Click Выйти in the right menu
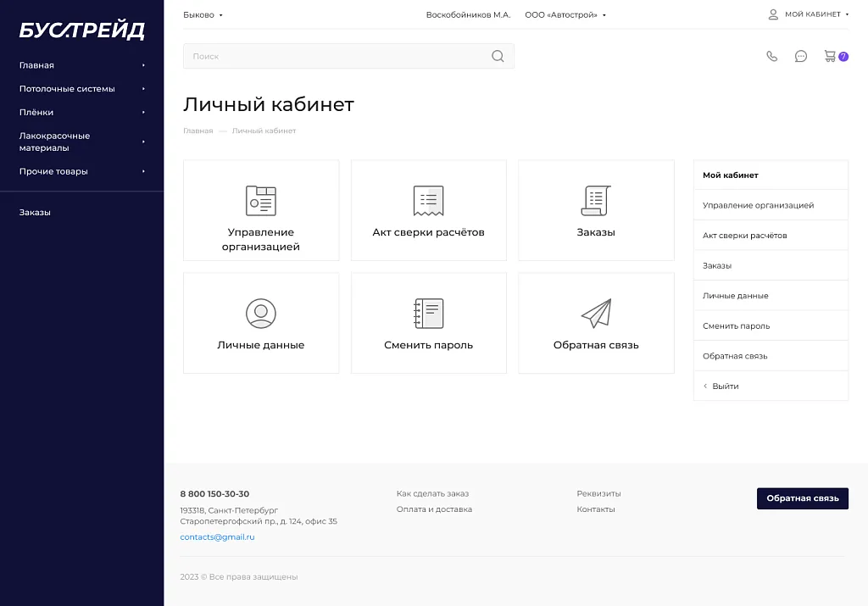The width and height of the screenshot is (868, 606). click(x=725, y=386)
